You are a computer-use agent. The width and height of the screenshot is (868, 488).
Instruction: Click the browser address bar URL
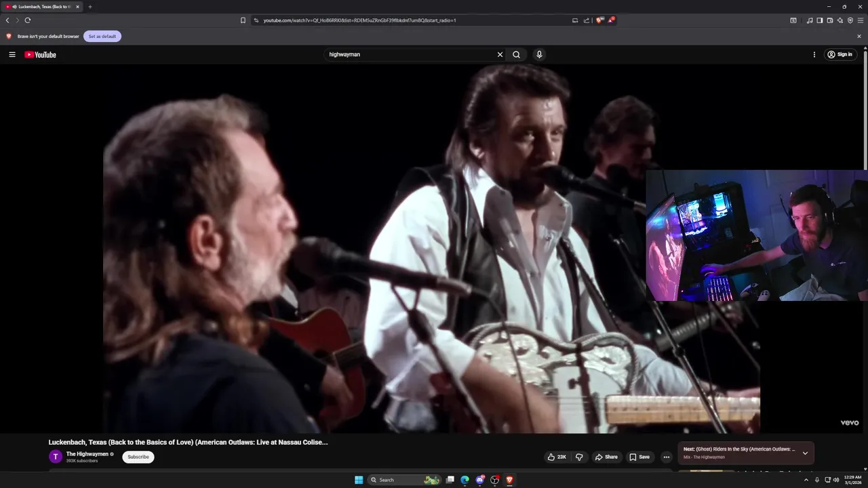pyautogui.click(x=359, y=20)
